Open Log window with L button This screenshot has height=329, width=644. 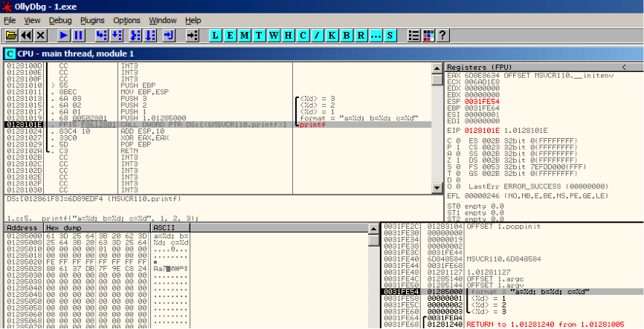(216, 36)
